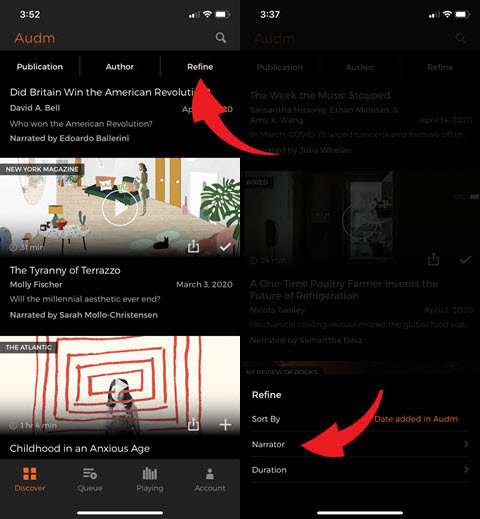This screenshot has height=519, width=480.
Task: Tap dimmed Refine tab on right screen
Action: pos(440,67)
